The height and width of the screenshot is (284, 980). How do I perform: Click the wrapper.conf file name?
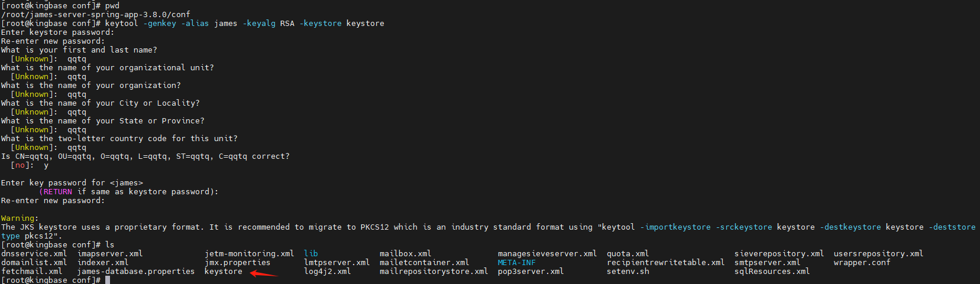click(862, 263)
